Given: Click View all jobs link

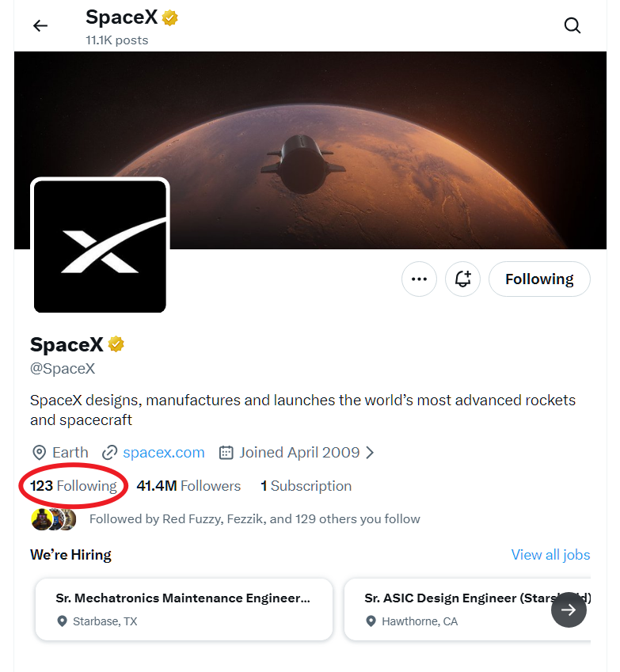Looking at the screenshot, I should (550, 555).
